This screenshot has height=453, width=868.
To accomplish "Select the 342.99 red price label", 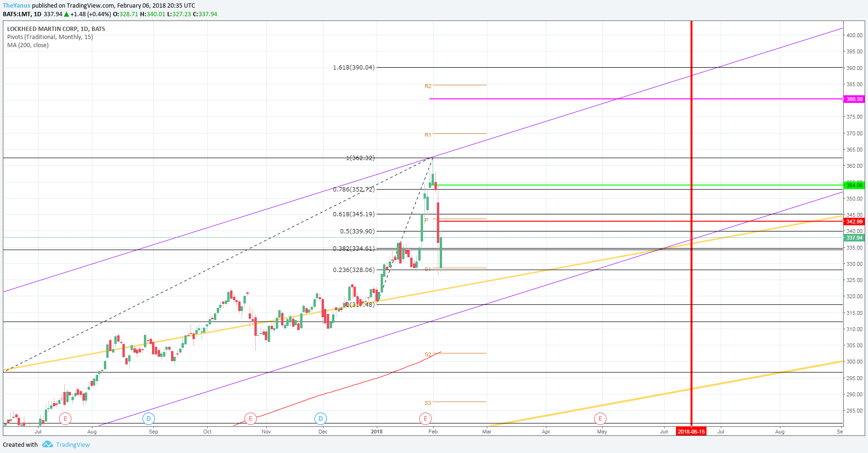I will (854, 221).
